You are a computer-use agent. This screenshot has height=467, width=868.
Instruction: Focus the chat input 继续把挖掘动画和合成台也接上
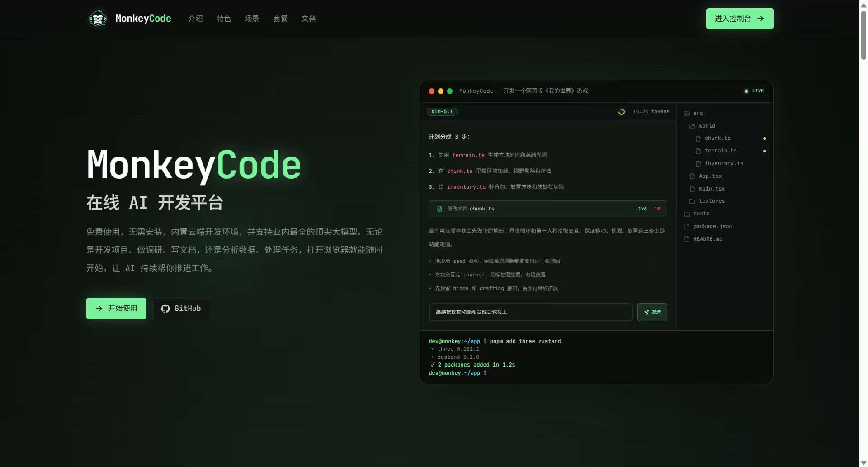(531, 312)
